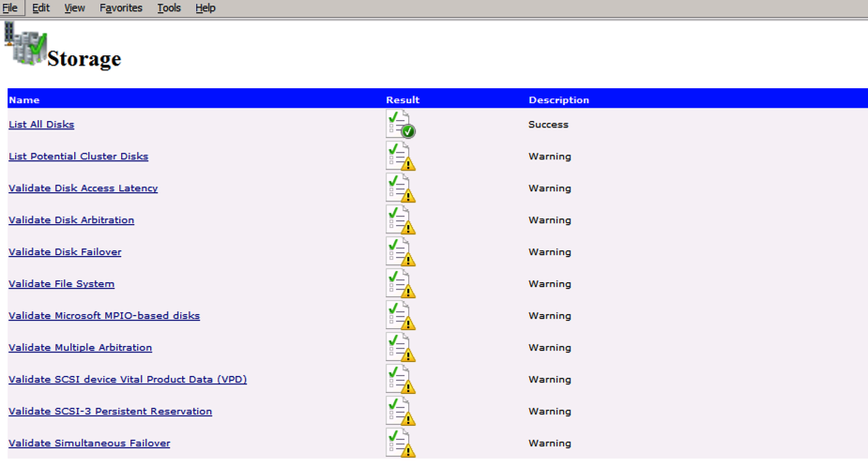Viewport: 868px width, 467px height.
Task: Click warning icon for Validate Multiple Arbitration
Action: [401, 348]
